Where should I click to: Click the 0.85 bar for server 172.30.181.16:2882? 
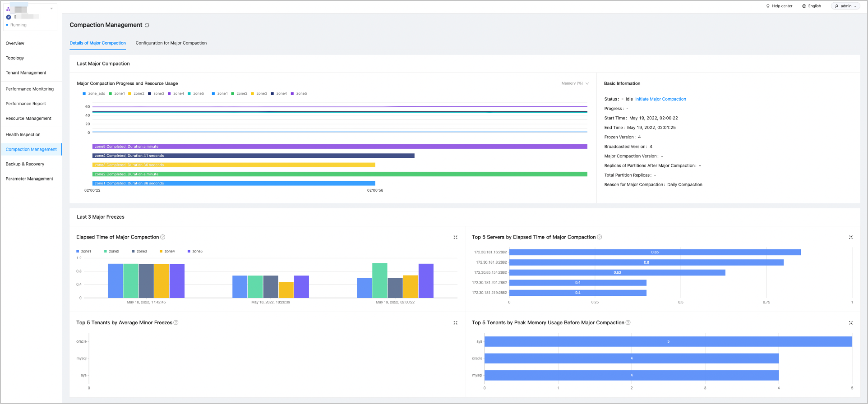(655, 252)
